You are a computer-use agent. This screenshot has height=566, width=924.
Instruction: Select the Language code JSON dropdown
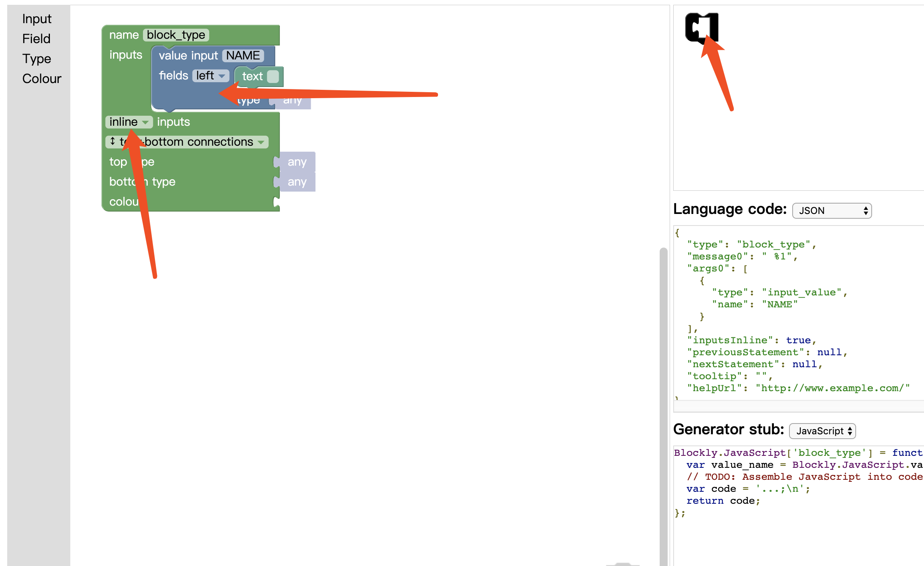tap(831, 211)
